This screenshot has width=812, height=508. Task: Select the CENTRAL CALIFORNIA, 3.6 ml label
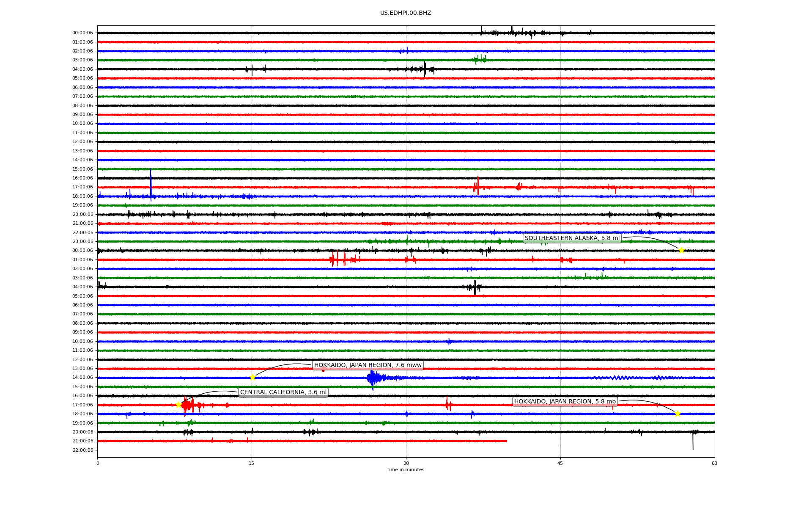(283, 392)
